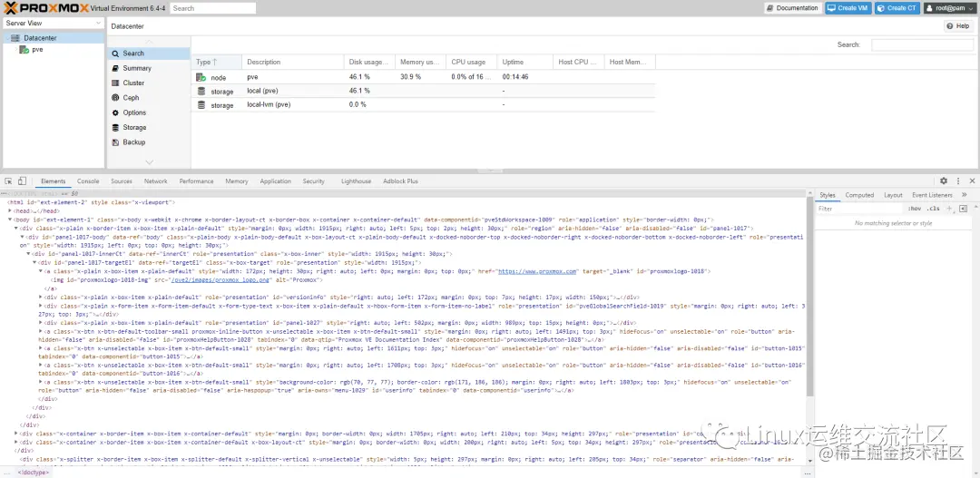Select the DevTools inspect element tool
980x478 pixels.
9,181
